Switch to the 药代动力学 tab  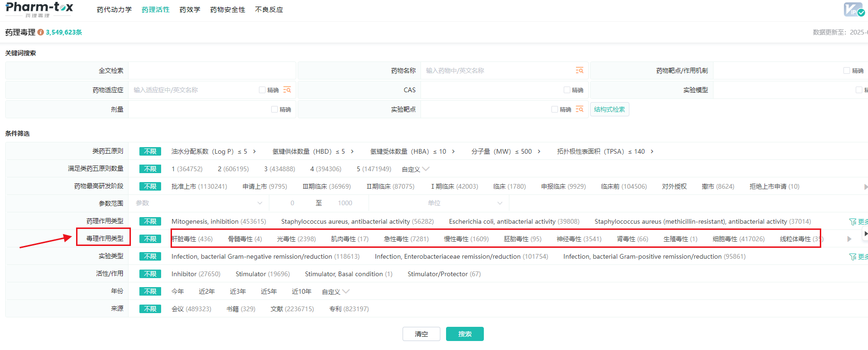(x=114, y=9)
